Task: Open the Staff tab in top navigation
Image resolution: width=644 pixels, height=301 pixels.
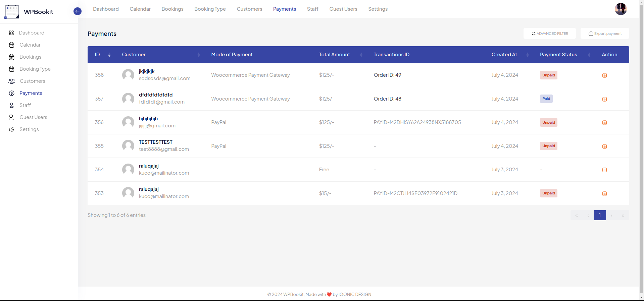Action: pos(312,9)
